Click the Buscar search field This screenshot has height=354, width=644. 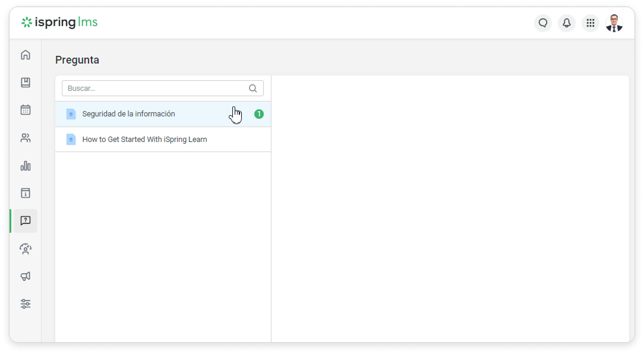tap(154, 88)
